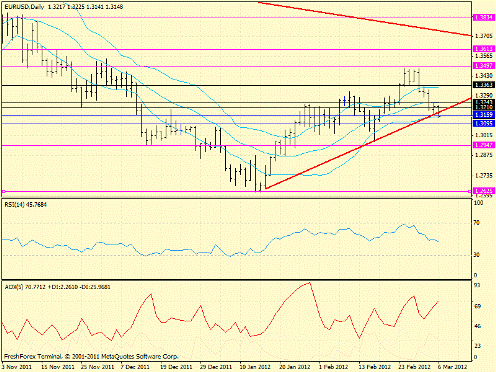Click the 1.3015 price axis label

[x=484, y=135]
